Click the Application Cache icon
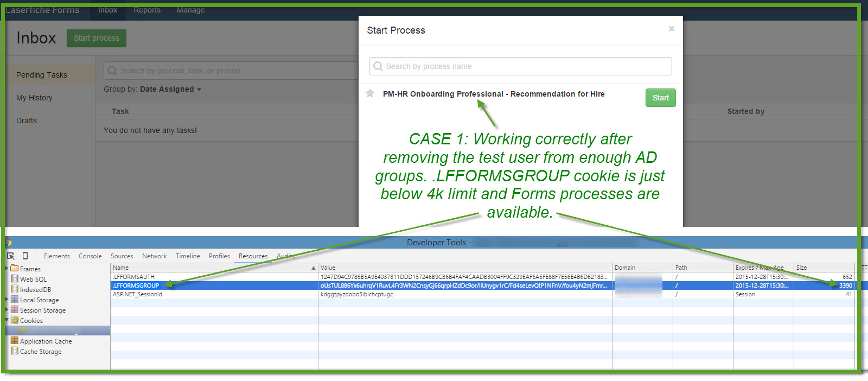Image resolution: width=868 pixels, height=381 pixels. pos(15,340)
